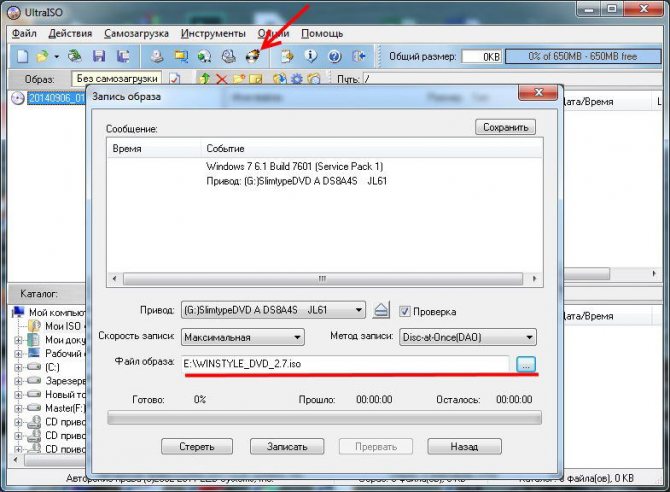Open the Самозагрузка menu
670x492 pixels.
tap(136, 33)
